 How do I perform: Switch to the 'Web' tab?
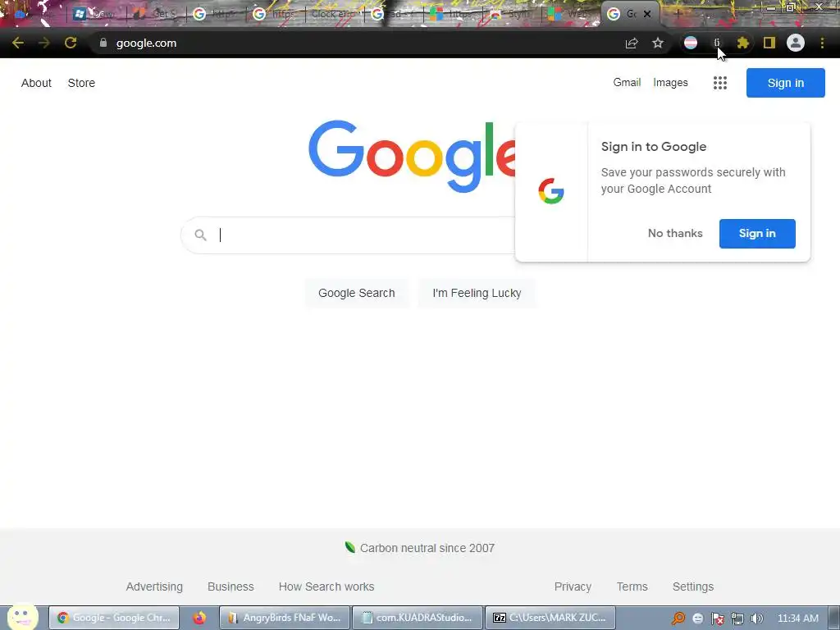[571, 14]
